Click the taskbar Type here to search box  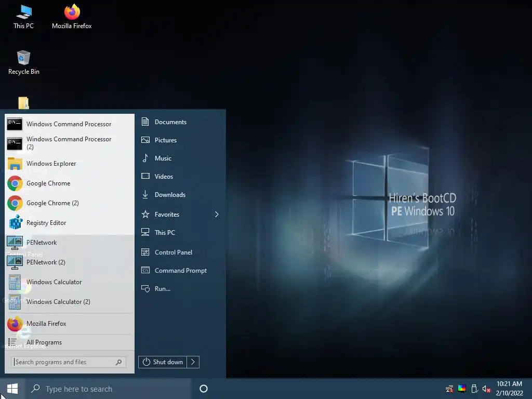click(x=108, y=389)
